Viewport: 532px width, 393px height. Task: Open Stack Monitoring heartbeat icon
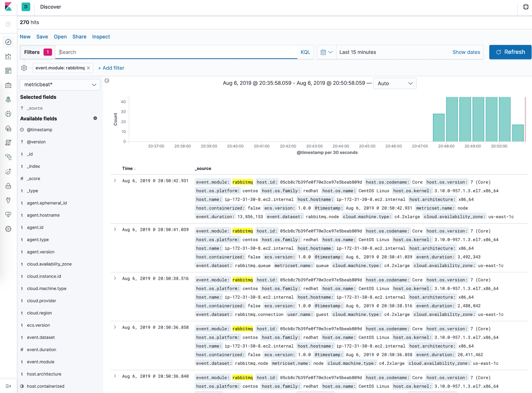pyautogui.click(x=8, y=215)
